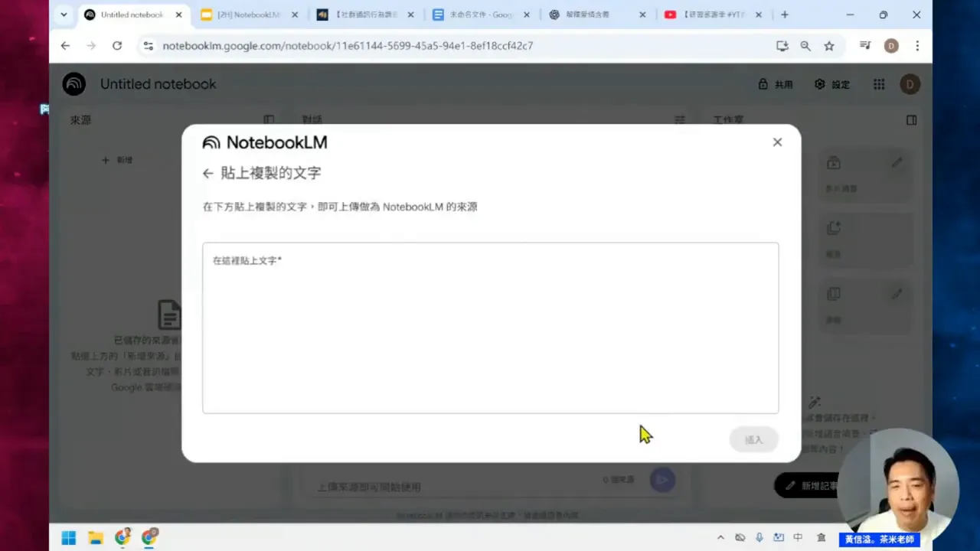Open Chrome profile D avatar
This screenshot has width=980, height=551.
pos(891,46)
